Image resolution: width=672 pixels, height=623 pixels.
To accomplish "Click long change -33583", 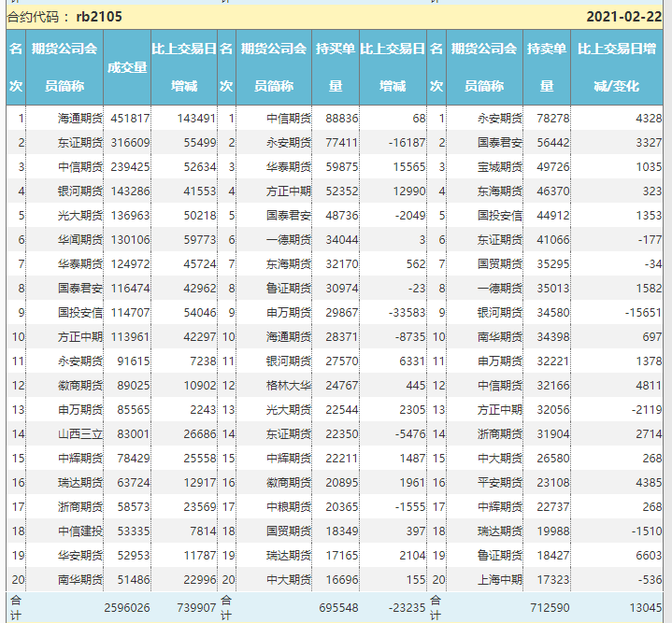I will click(x=407, y=313).
